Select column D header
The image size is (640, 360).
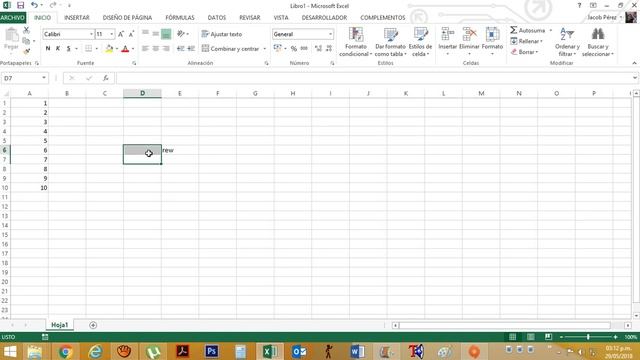tap(142, 93)
